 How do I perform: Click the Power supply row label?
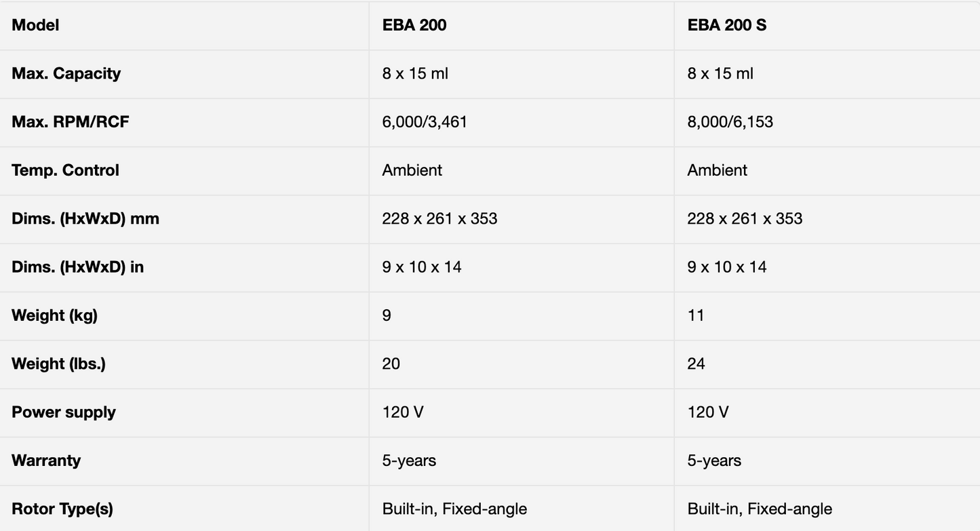click(64, 412)
